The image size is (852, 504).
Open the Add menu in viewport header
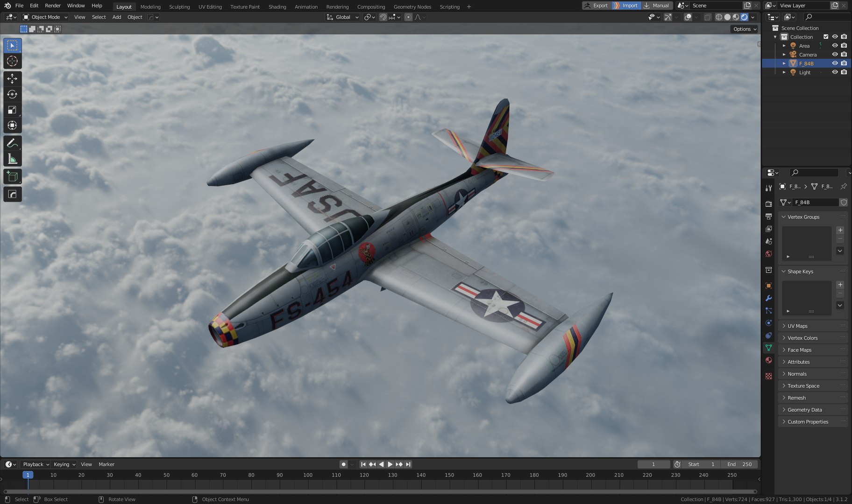[117, 17]
